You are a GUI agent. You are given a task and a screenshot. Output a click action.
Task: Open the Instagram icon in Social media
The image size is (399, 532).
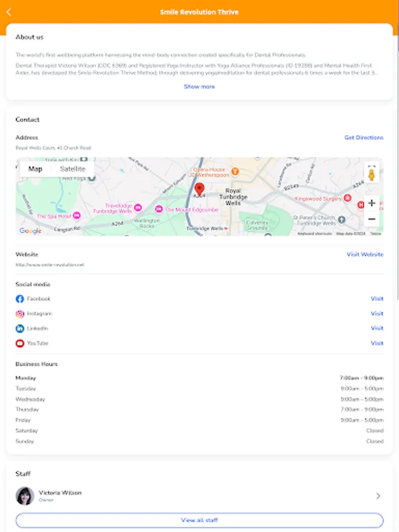[x=20, y=313]
